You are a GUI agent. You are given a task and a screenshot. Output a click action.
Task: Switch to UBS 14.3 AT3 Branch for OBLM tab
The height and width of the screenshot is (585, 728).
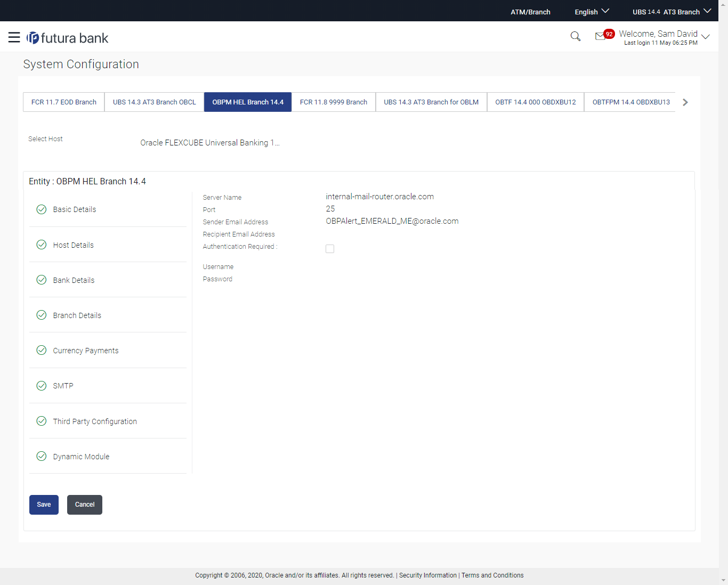pyautogui.click(x=431, y=102)
